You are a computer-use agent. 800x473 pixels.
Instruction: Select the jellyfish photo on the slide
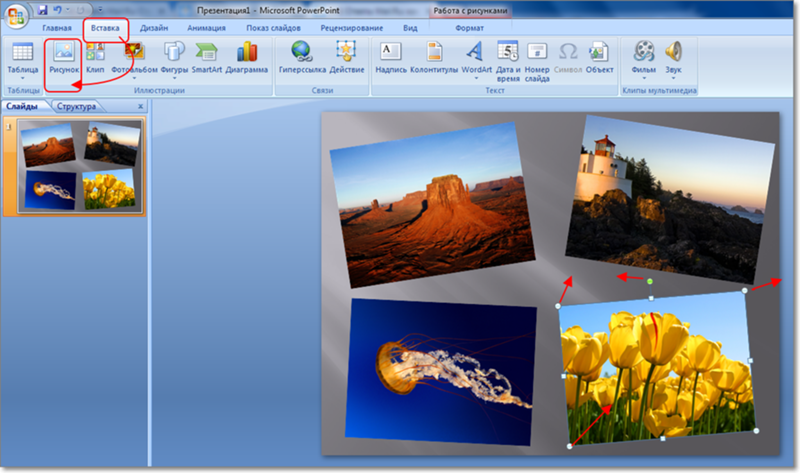(441, 371)
